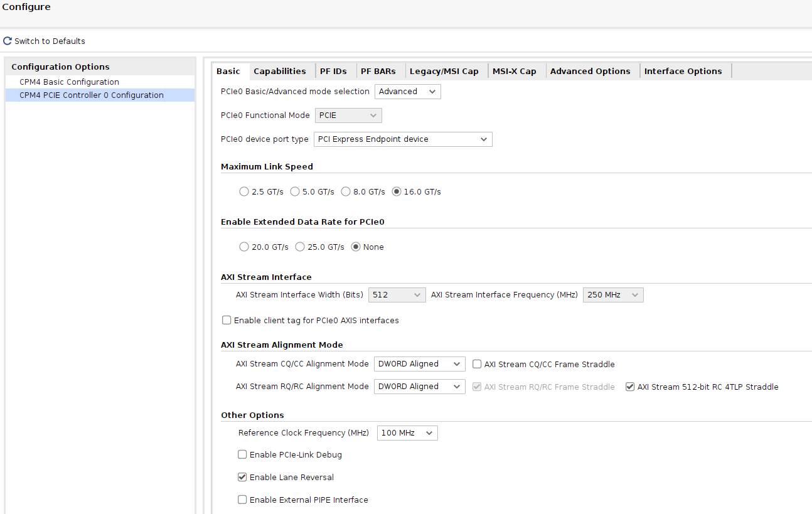Viewport: 812px width, 514px height.
Task: Select 2.5 GT/s maximum link speed
Action: 244,191
